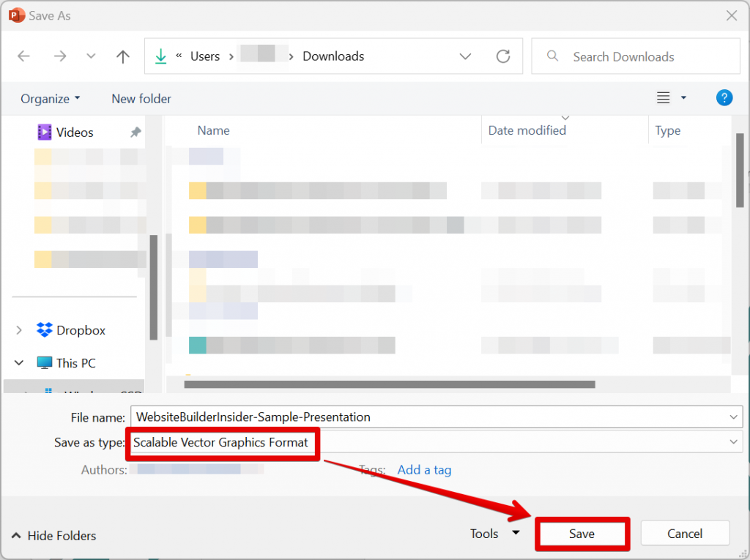The height and width of the screenshot is (560, 750).
Task: Refresh the Downloads folder view
Action: coord(503,56)
